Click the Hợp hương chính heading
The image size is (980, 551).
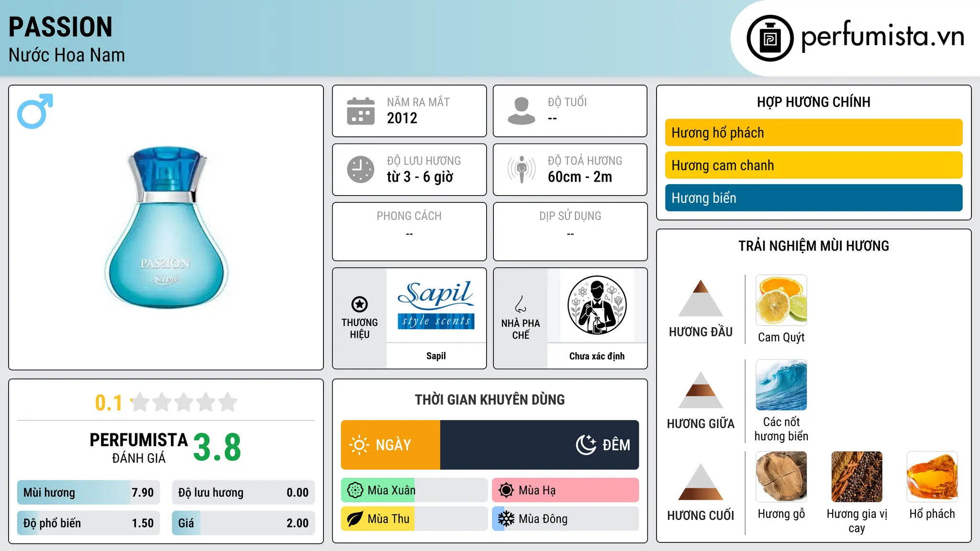point(813,102)
